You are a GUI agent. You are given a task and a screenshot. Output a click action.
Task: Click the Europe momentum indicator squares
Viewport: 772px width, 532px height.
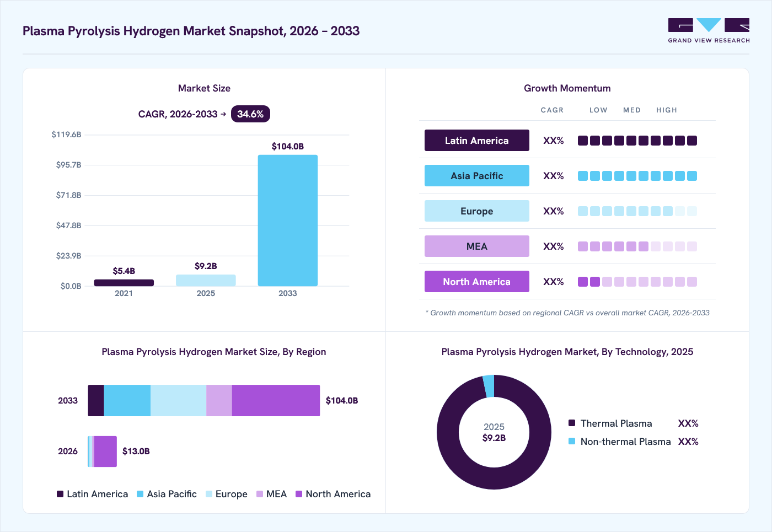tap(637, 211)
